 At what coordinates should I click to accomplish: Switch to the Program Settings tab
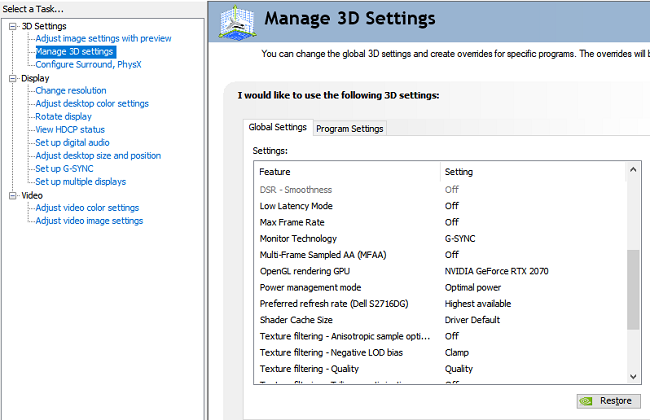coord(349,128)
